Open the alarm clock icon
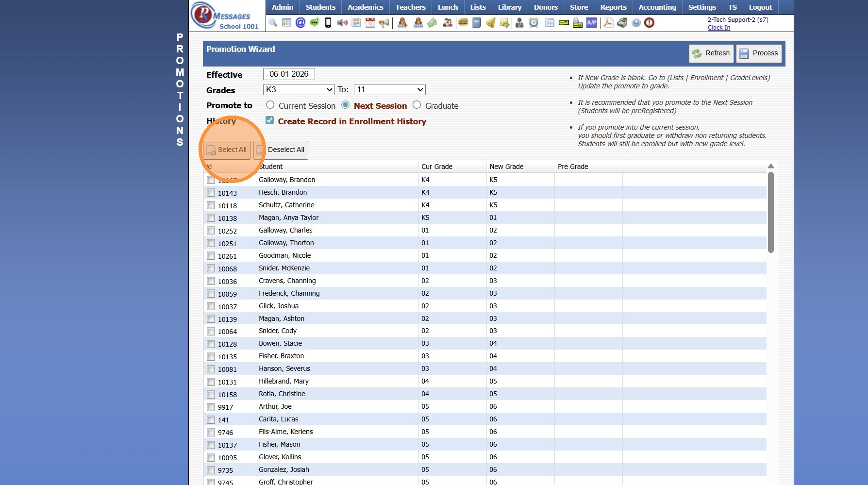The height and width of the screenshot is (485, 868). (534, 23)
